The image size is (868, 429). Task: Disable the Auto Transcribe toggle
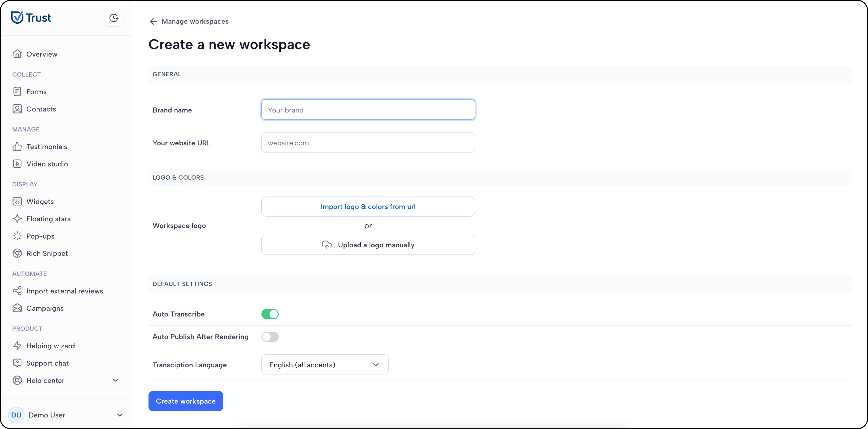270,314
